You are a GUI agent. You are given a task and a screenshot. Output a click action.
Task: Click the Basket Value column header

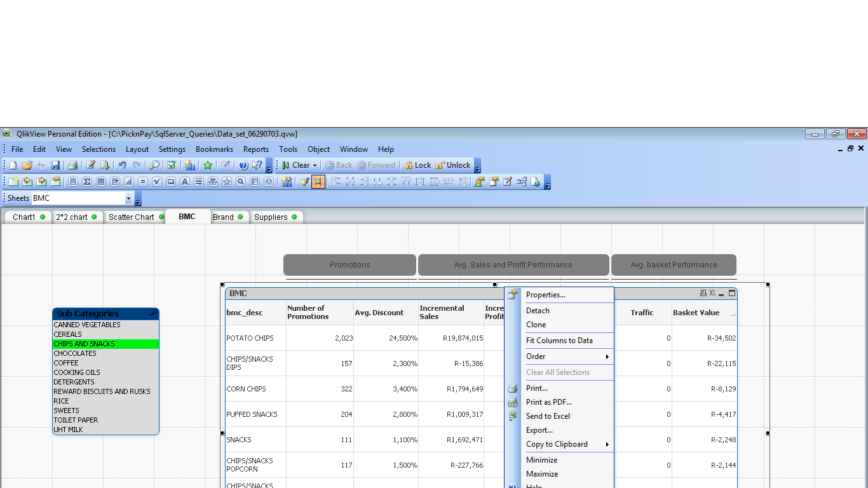[x=696, y=313]
